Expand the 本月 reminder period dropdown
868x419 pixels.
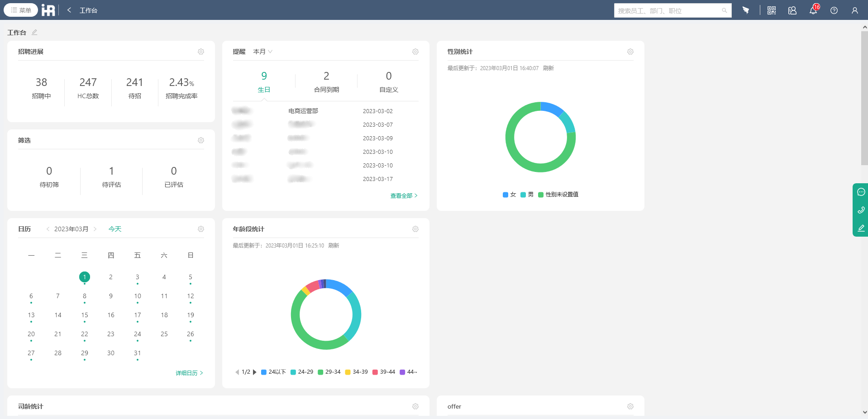point(263,52)
